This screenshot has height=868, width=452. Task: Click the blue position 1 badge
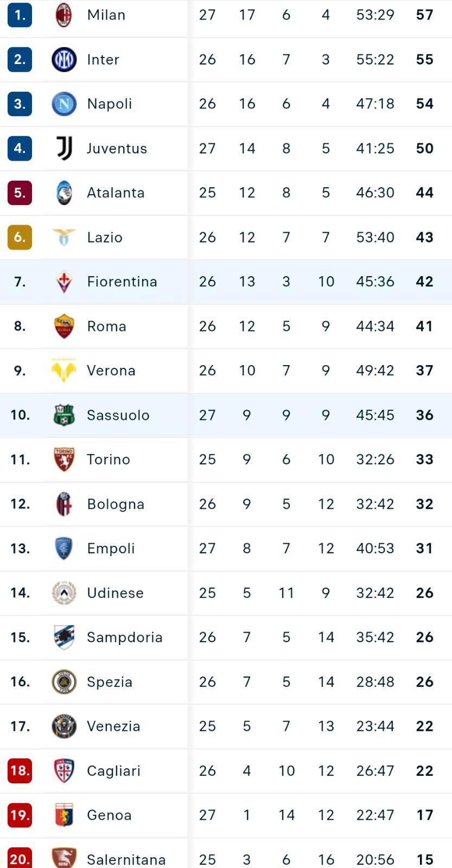tap(20, 15)
